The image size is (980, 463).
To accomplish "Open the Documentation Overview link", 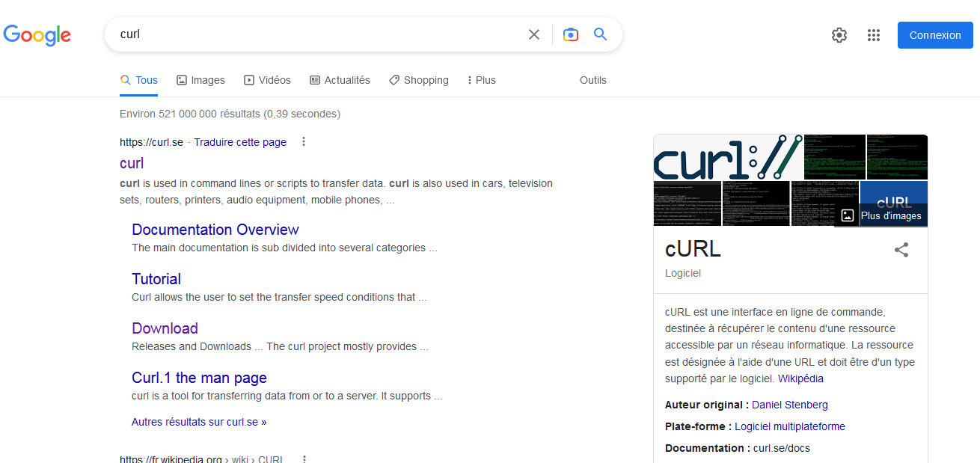I will 215,230.
